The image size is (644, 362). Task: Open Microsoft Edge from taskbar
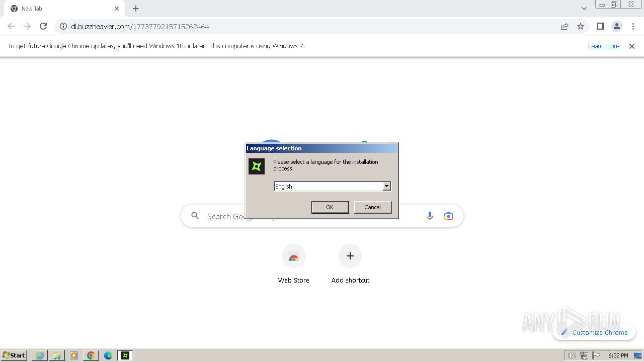click(108, 355)
